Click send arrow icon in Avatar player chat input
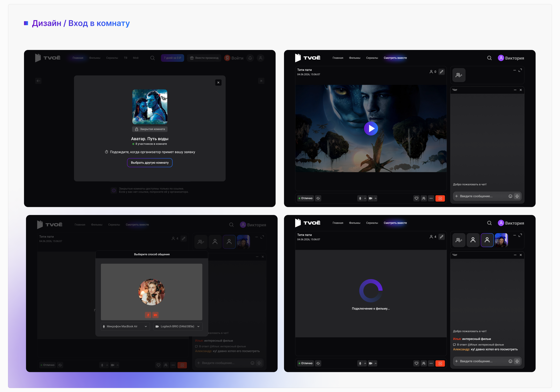Screen dimensions: 560x392 pyautogui.click(x=517, y=196)
